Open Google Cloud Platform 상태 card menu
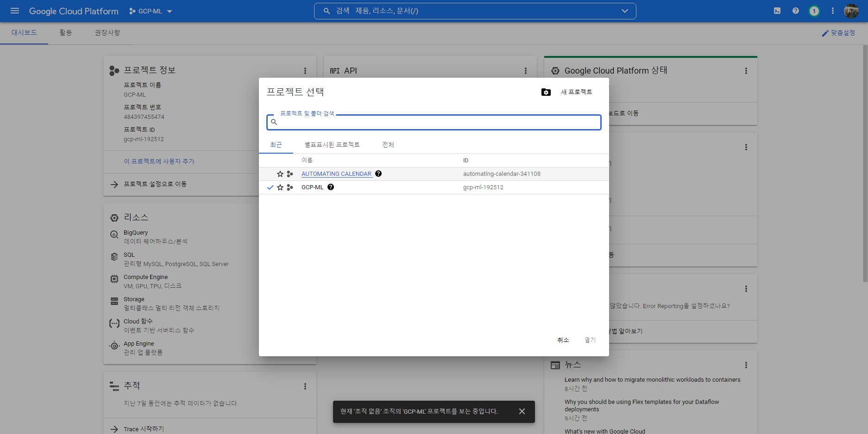 pyautogui.click(x=746, y=71)
